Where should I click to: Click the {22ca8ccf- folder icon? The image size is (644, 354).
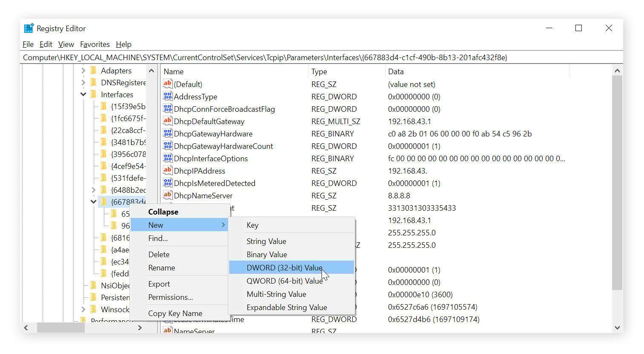click(x=104, y=130)
